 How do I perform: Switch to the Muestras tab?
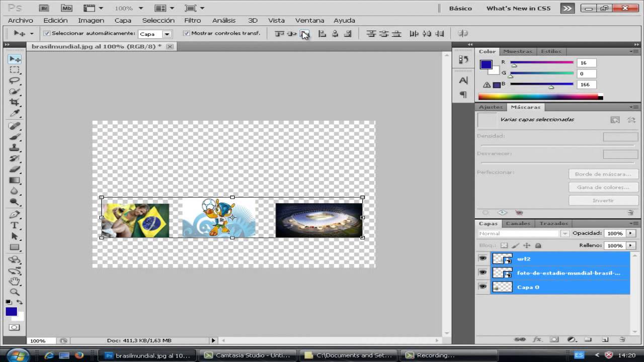(518, 51)
